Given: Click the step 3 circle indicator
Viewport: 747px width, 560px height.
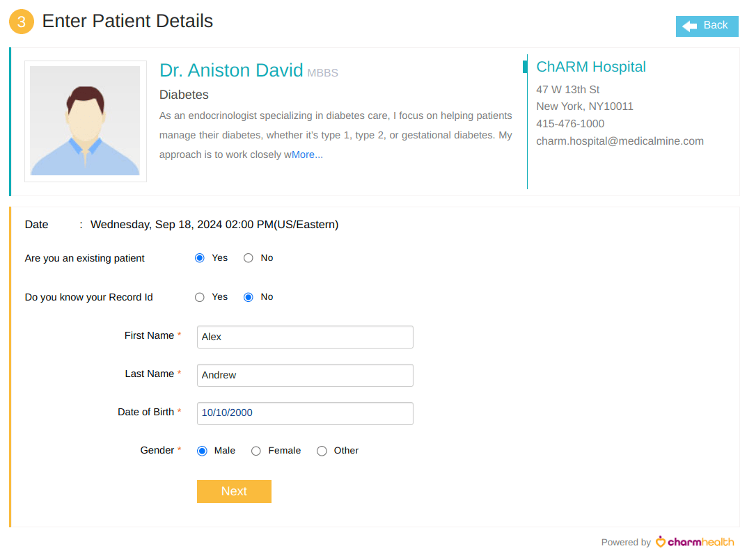Looking at the screenshot, I should 20,22.
